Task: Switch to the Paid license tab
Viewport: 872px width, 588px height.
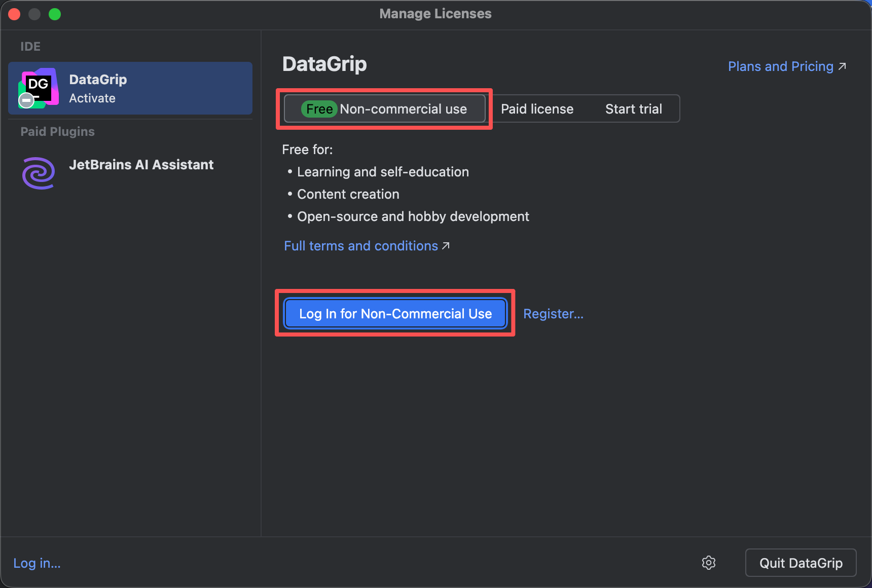Action: point(537,109)
